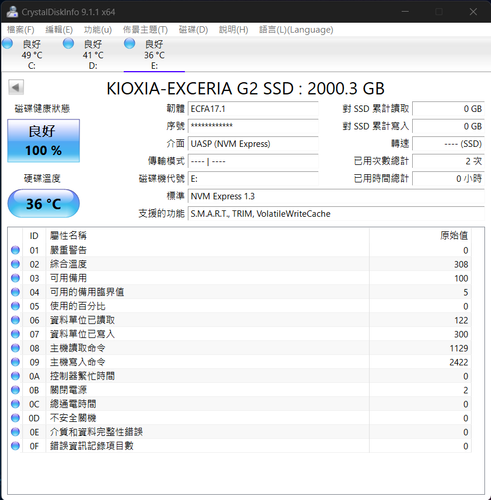Click the features field S.M.A.R.T., TRIM, VolatileWriteCache

tap(336, 214)
